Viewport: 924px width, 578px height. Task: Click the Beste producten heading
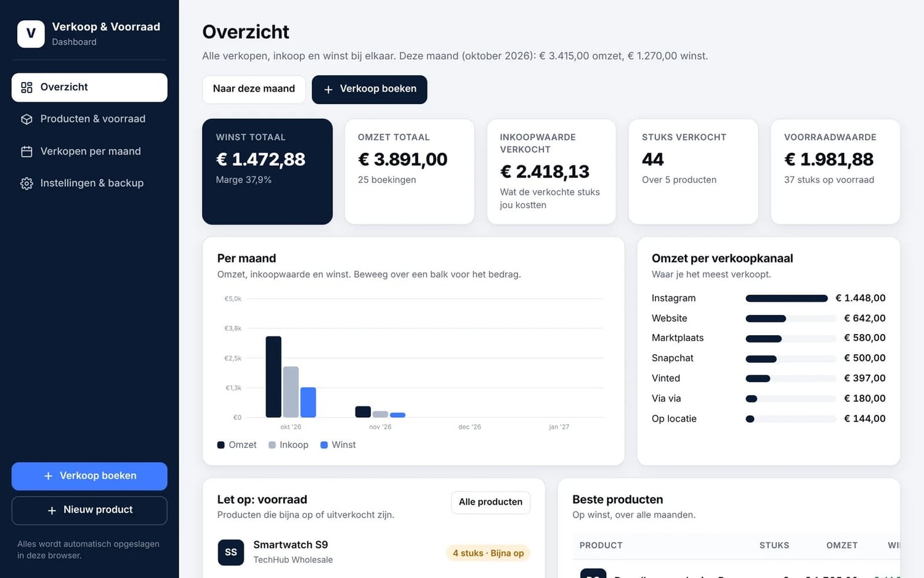(x=618, y=500)
